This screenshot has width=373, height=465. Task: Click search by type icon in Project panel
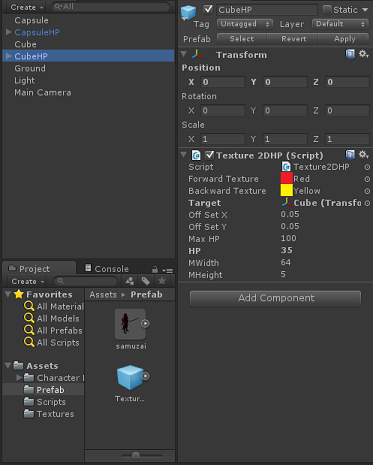tap(130, 281)
